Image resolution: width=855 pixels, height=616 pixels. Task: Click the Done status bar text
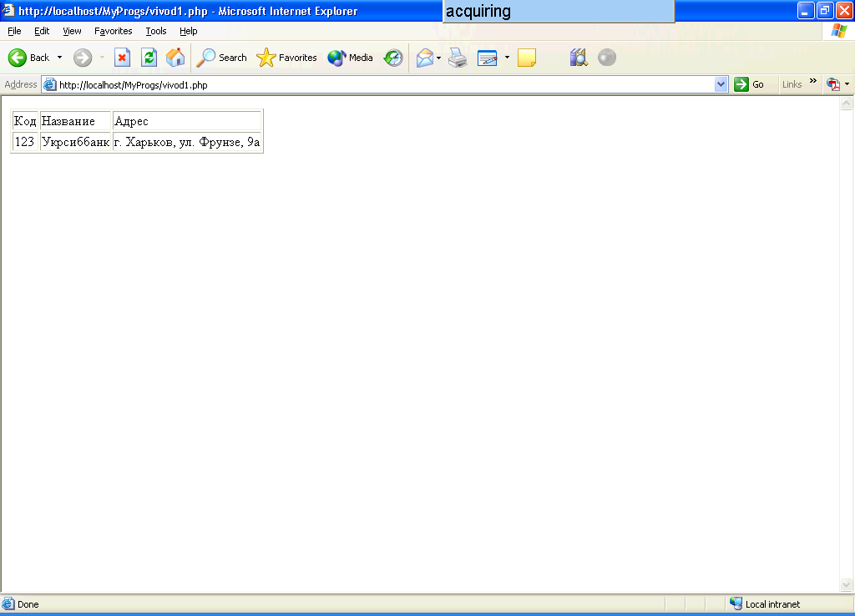pyautogui.click(x=28, y=604)
